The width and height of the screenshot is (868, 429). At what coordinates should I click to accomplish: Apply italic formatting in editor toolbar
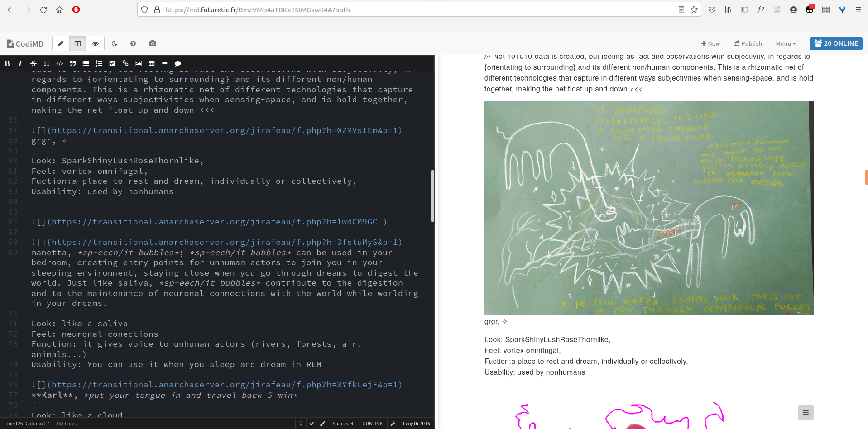pos(20,63)
